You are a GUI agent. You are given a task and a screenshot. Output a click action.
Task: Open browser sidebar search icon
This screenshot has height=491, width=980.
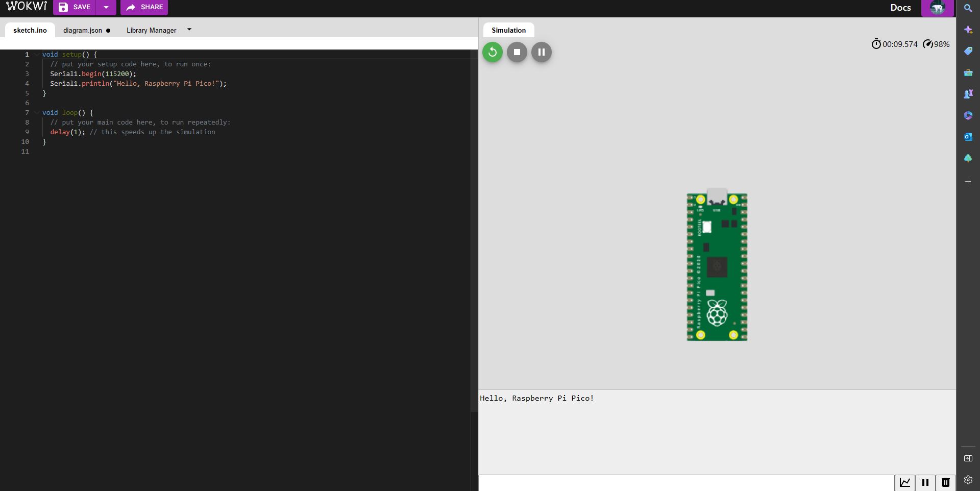pyautogui.click(x=968, y=8)
